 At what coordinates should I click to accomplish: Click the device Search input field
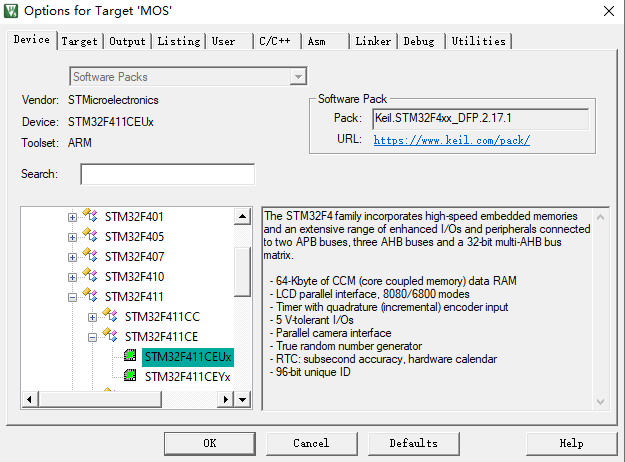point(167,174)
